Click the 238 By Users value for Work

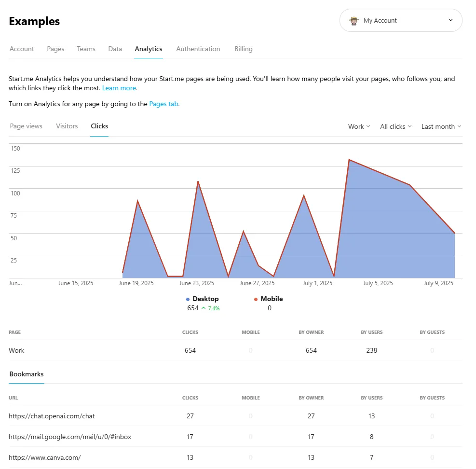(371, 350)
